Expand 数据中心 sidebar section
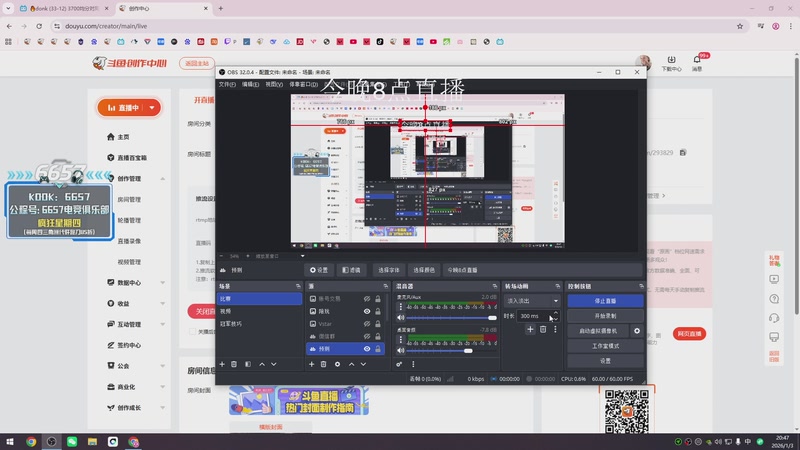 (x=163, y=283)
